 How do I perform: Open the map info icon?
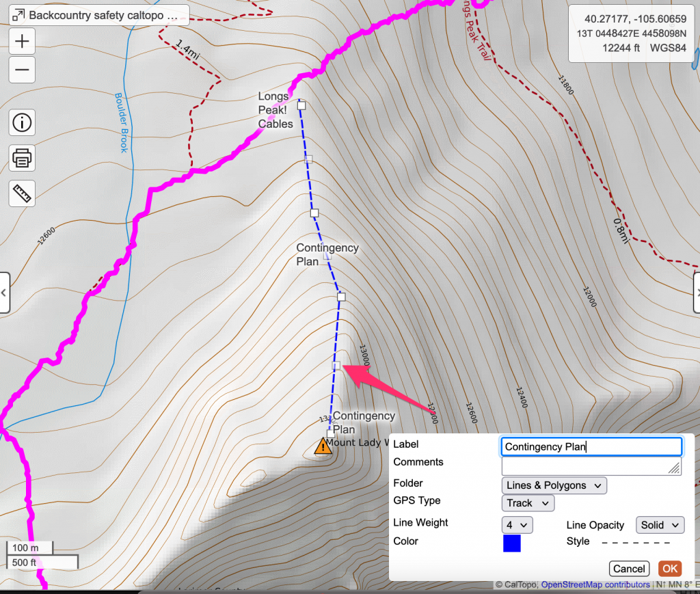[x=23, y=123]
